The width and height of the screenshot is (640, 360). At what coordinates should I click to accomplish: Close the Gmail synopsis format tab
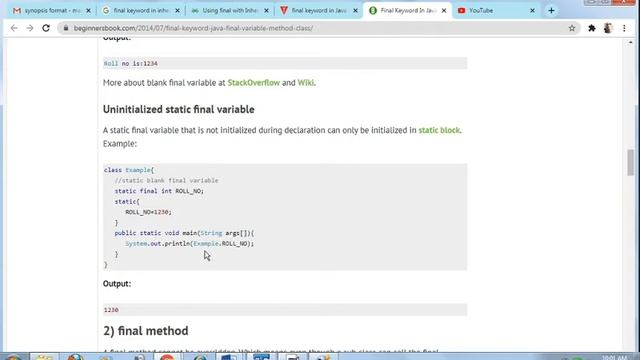[x=89, y=11]
